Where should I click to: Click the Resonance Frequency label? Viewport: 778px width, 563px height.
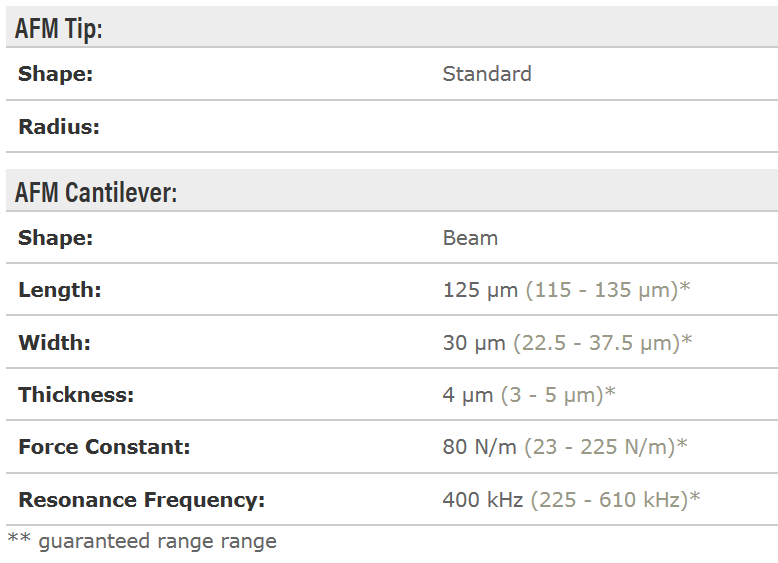pyautogui.click(x=141, y=500)
